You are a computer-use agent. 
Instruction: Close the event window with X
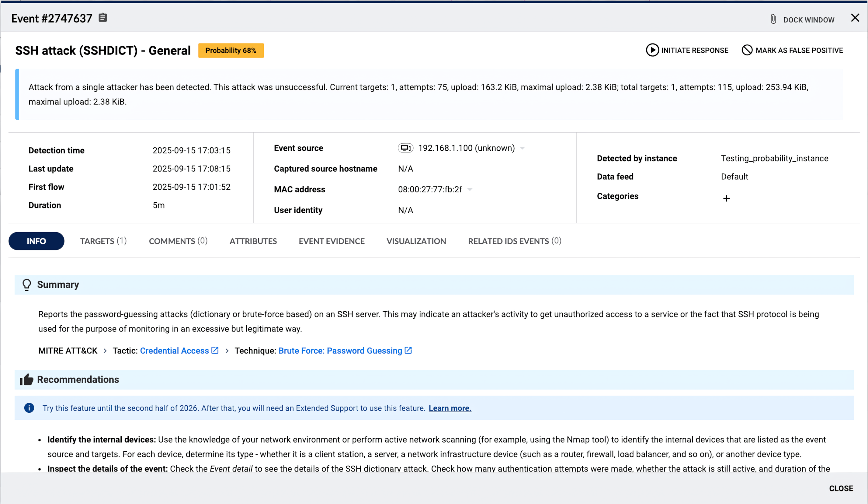coord(855,18)
